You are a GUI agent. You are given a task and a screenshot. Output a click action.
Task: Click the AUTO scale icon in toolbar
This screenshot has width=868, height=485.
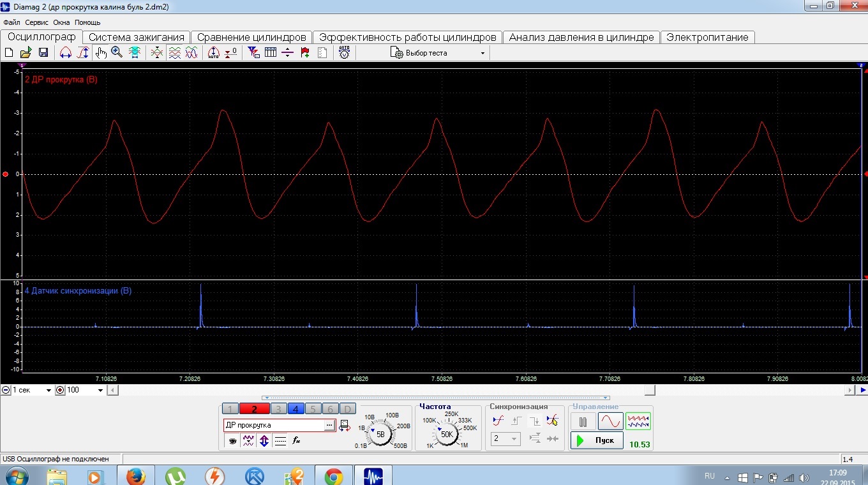click(214, 53)
